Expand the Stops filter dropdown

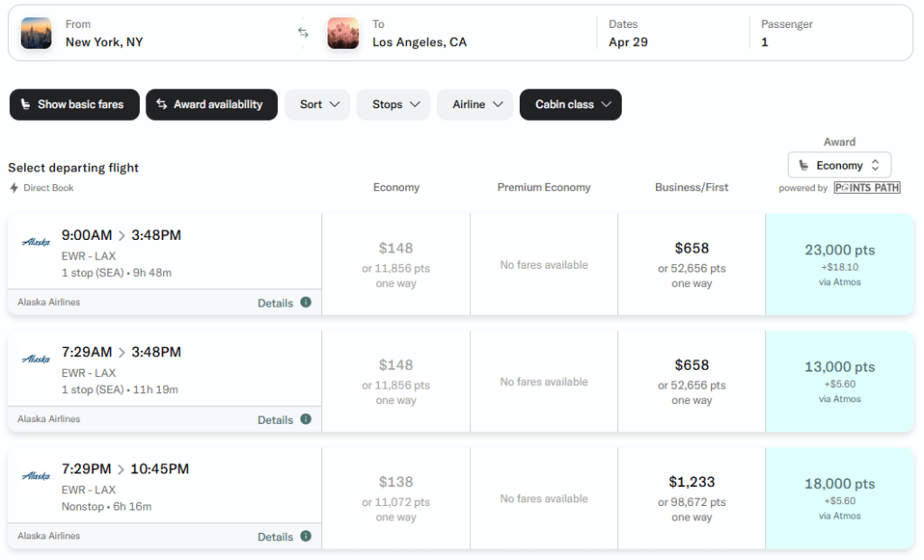[x=393, y=105]
